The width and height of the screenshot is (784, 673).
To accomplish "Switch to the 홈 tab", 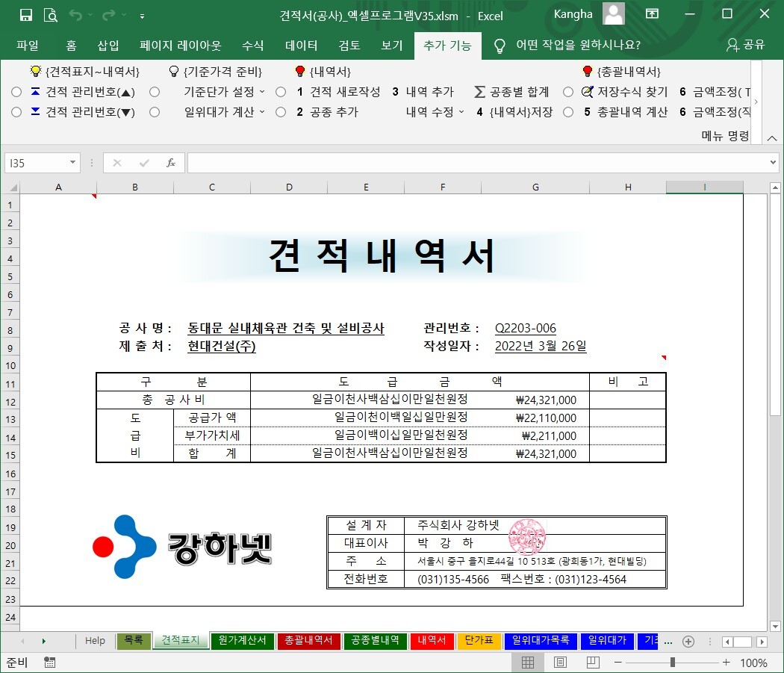I will pos(71,46).
